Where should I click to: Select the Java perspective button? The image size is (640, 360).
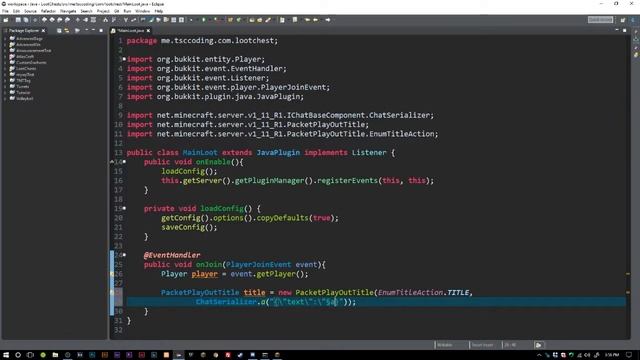(634, 20)
